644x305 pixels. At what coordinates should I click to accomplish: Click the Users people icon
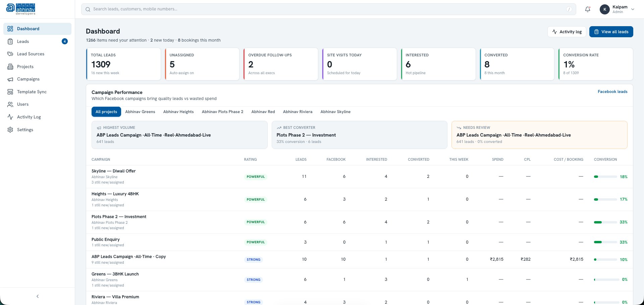tap(10, 104)
